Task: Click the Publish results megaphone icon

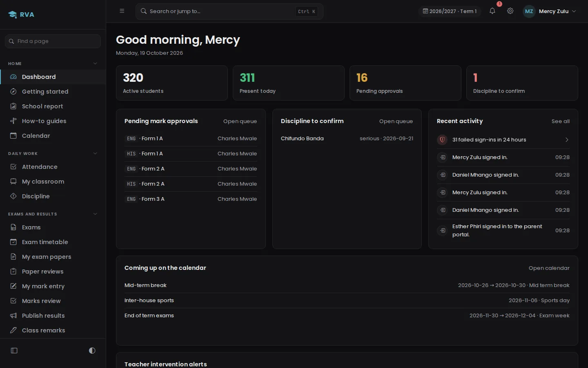Action: [x=13, y=316]
